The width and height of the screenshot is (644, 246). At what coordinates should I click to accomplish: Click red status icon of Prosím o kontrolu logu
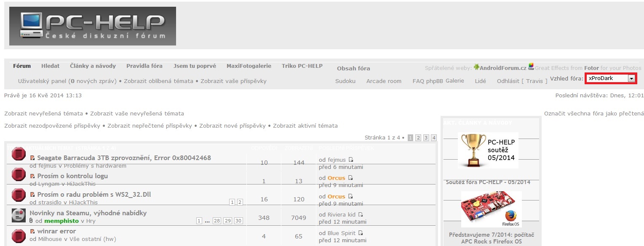19,174
